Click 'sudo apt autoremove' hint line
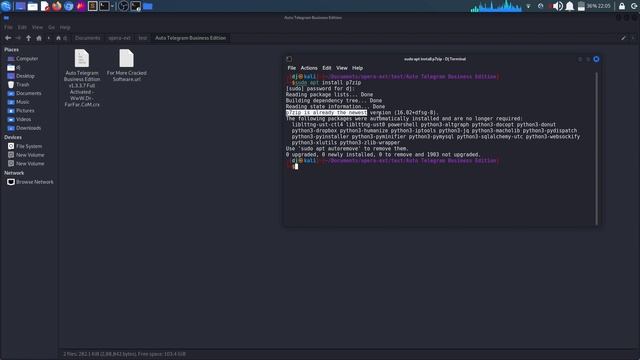 pos(347,149)
